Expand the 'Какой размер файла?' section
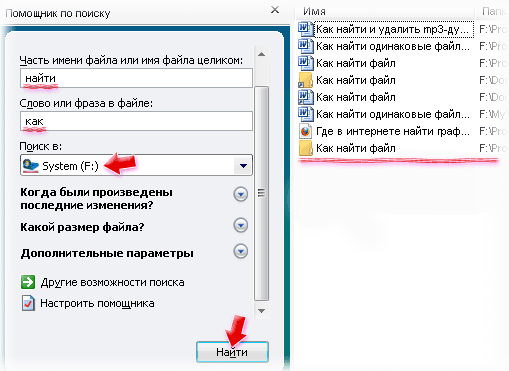 click(x=241, y=225)
